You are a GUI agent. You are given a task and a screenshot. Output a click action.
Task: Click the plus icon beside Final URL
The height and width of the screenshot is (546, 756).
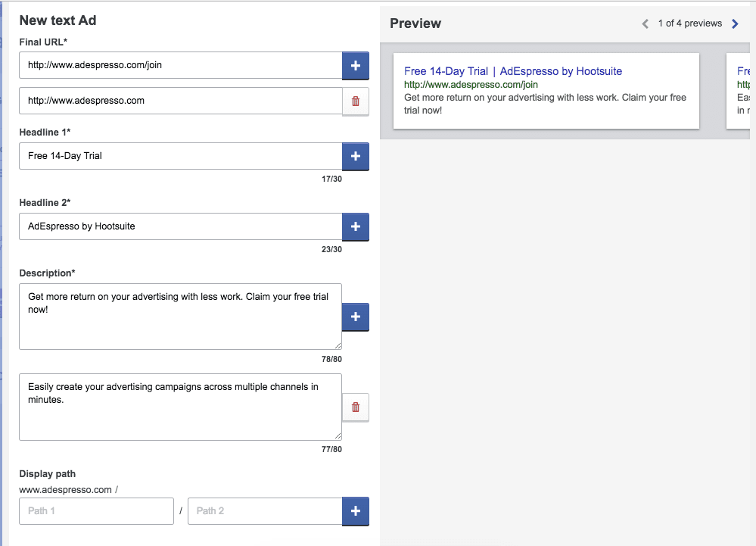point(355,65)
